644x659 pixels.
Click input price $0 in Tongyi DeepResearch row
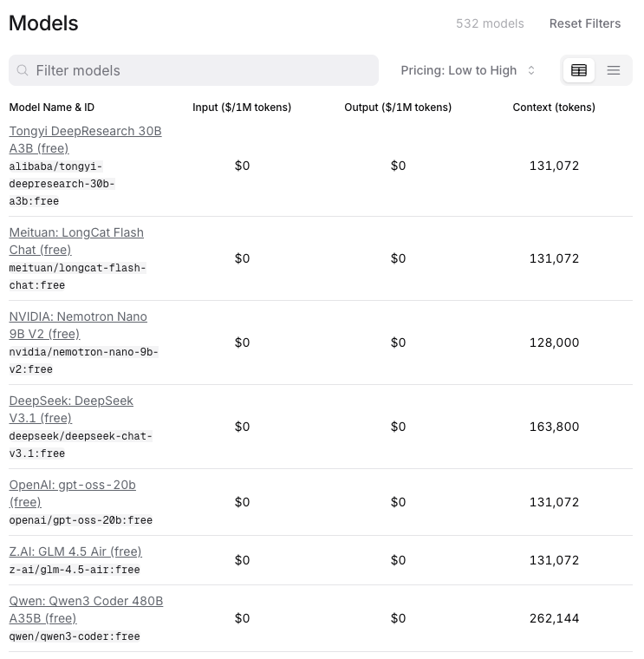(x=242, y=166)
